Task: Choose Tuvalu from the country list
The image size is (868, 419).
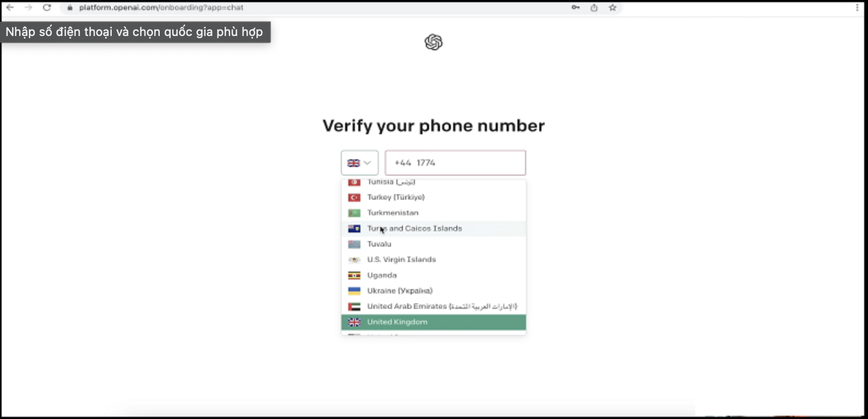Action: coord(379,244)
